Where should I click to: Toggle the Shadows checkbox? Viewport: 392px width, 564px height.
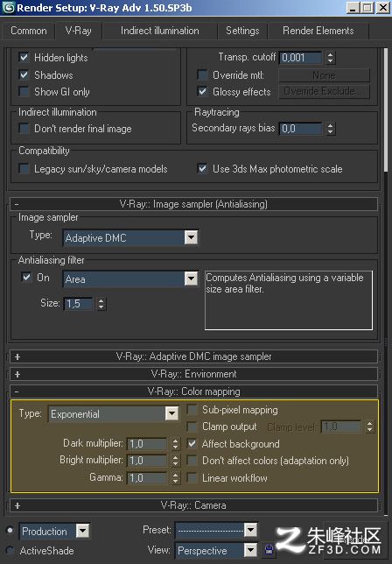pyautogui.click(x=24, y=74)
